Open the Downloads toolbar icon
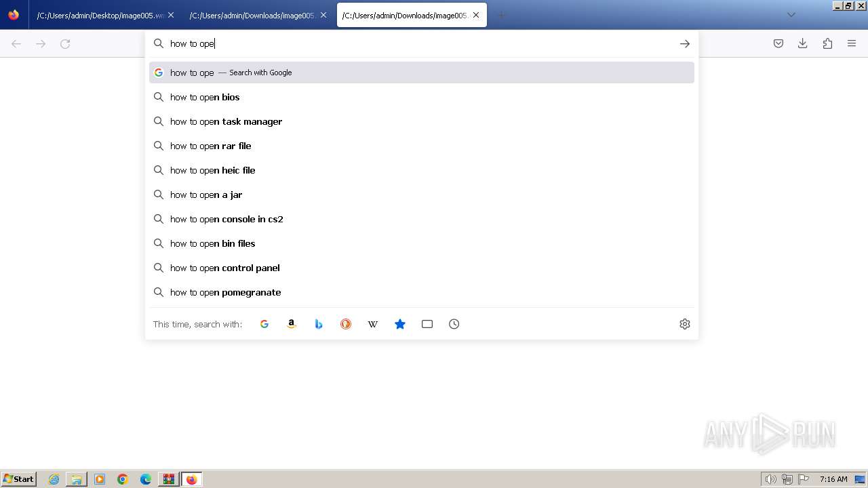 [803, 43]
